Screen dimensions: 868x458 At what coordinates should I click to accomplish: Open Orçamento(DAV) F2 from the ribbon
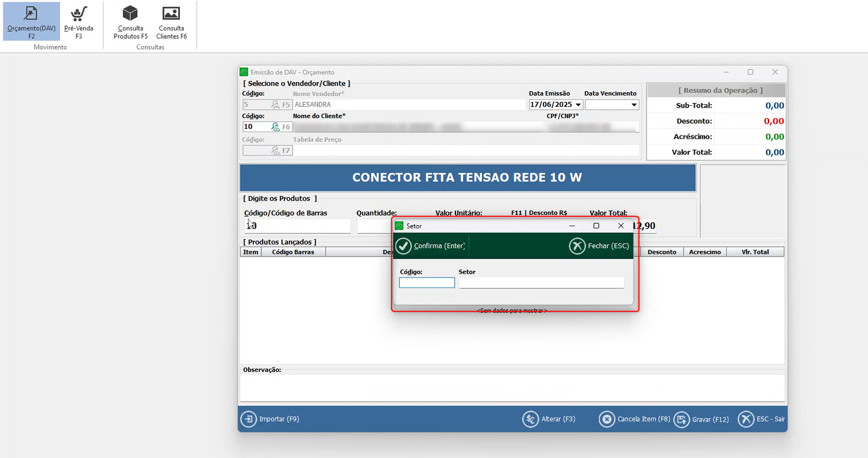coord(31,22)
